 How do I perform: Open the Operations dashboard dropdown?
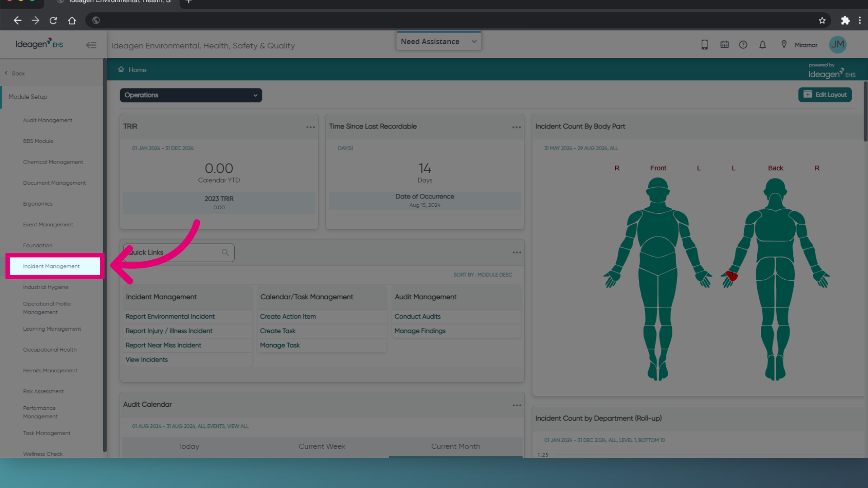(x=191, y=95)
